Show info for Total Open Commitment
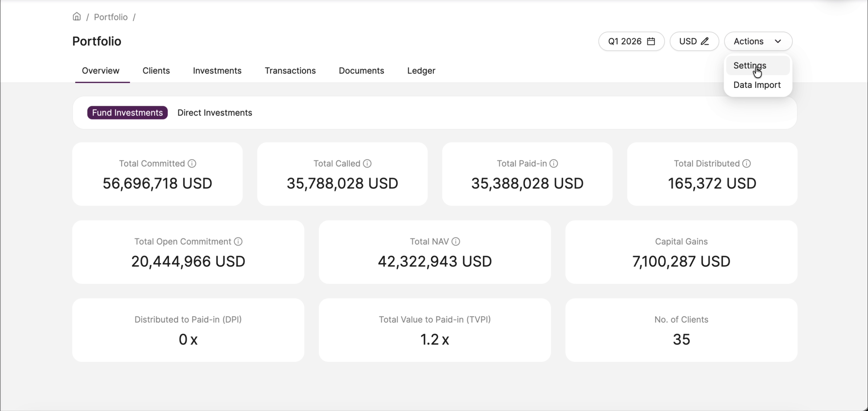Viewport: 868px width, 411px height. (x=238, y=242)
